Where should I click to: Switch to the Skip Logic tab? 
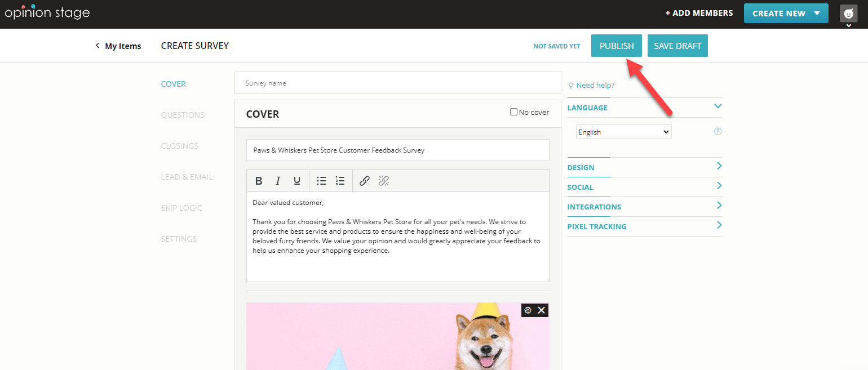click(x=181, y=208)
